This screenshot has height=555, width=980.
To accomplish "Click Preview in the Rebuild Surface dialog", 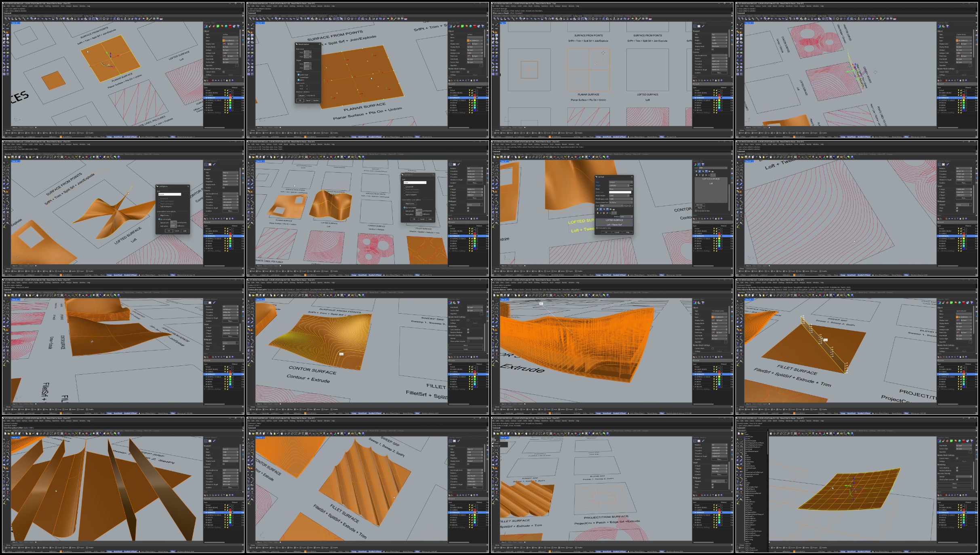I will 316,101.
